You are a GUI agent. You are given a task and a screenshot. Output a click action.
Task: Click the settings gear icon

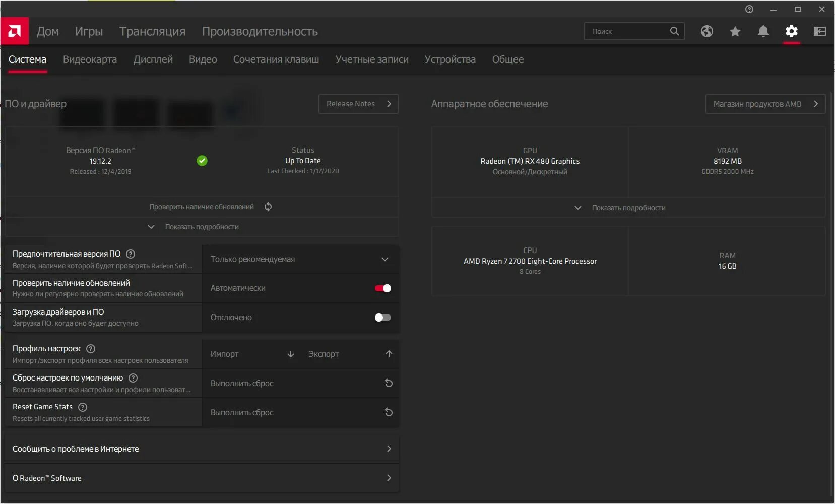tap(792, 31)
